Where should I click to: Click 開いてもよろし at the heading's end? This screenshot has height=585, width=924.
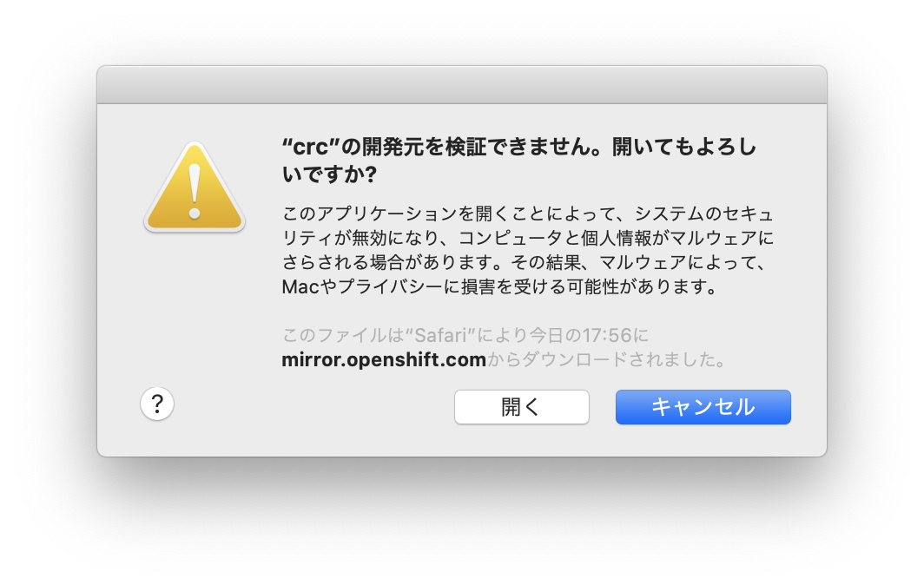pos(684,147)
